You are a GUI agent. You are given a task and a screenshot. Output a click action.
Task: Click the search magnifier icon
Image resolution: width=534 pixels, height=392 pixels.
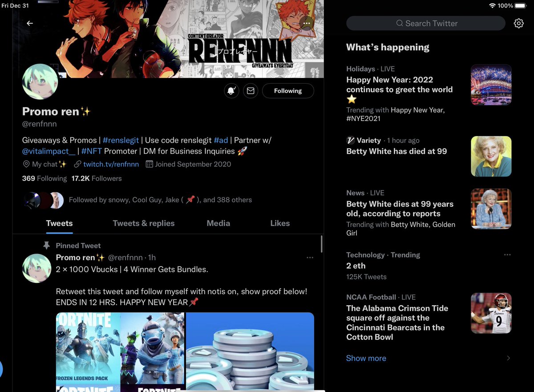[400, 23]
